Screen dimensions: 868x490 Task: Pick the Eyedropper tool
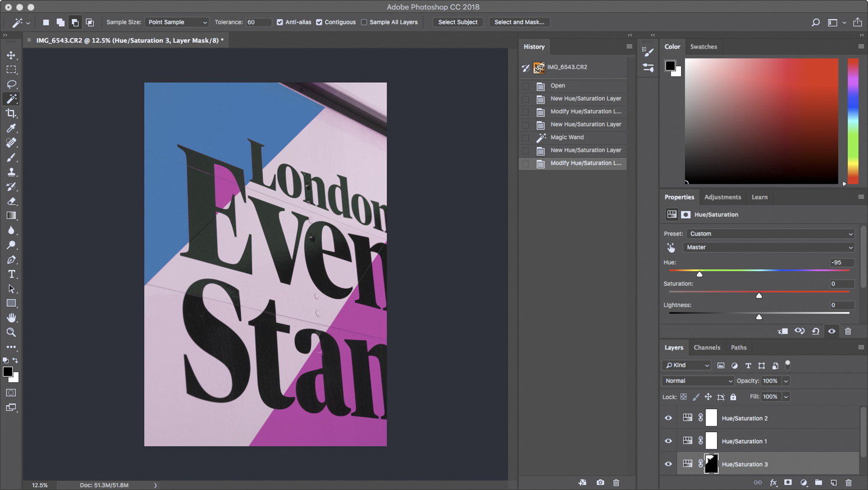(x=11, y=128)
